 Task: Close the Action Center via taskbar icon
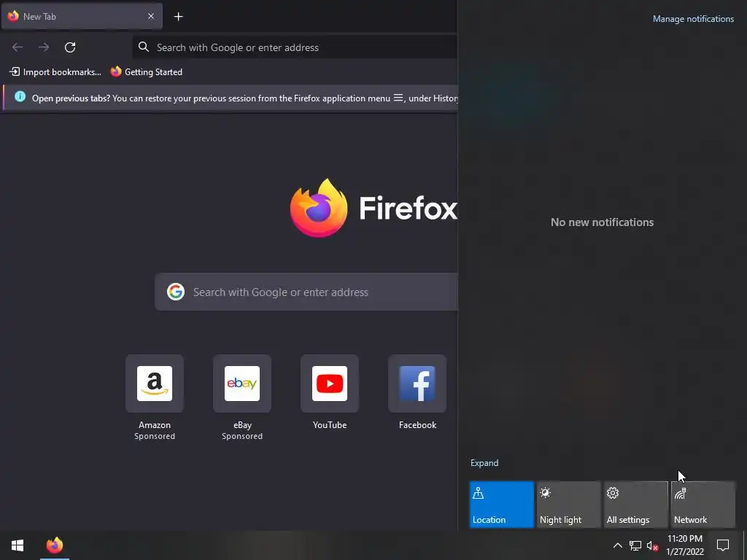click(x=723, y=545)
